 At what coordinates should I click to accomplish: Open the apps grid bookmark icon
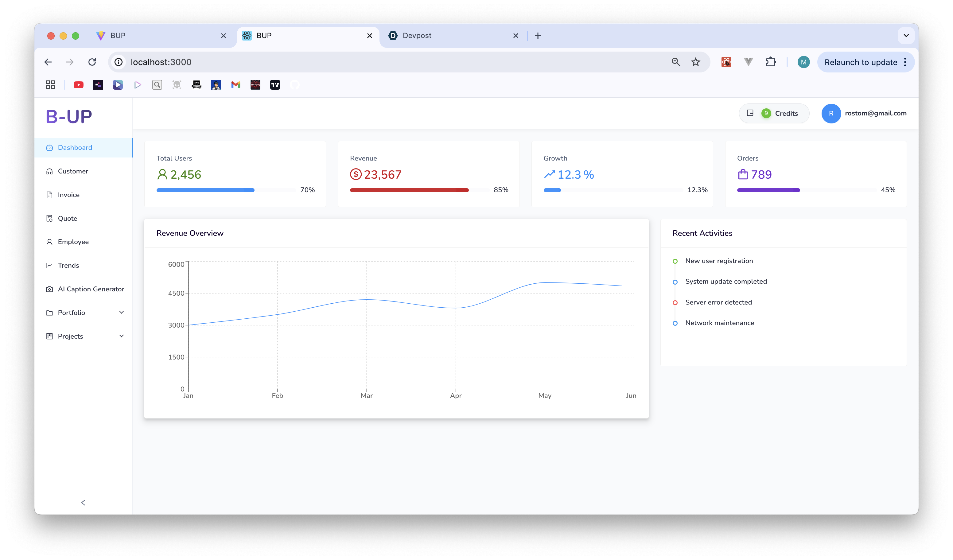pyautogui.click(x=50, y=85)
